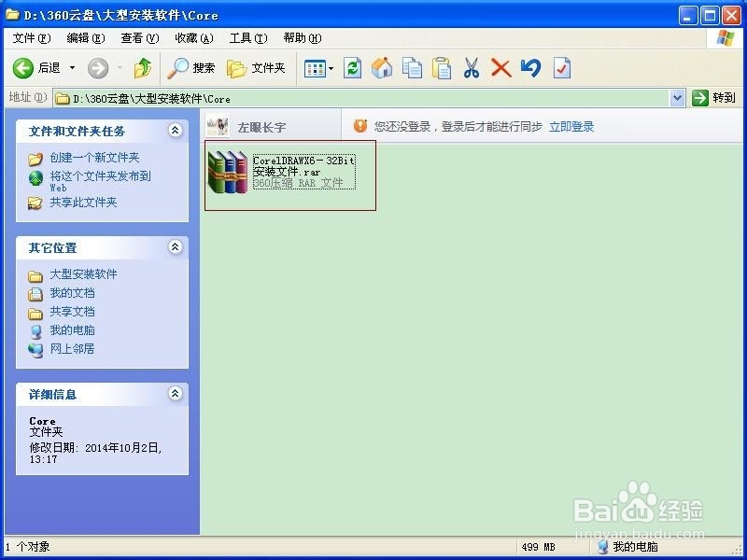The width and height of the screenshot is (747, 560).
Task: Open 网上邻居 location link
Action: pos(73,348)
